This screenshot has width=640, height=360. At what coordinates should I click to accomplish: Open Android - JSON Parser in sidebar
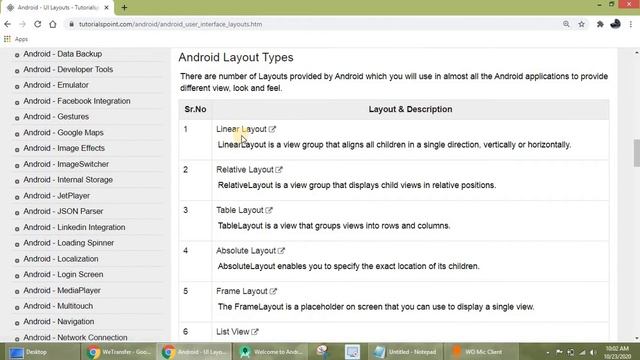pyautogui.click(x=63, y=211)
